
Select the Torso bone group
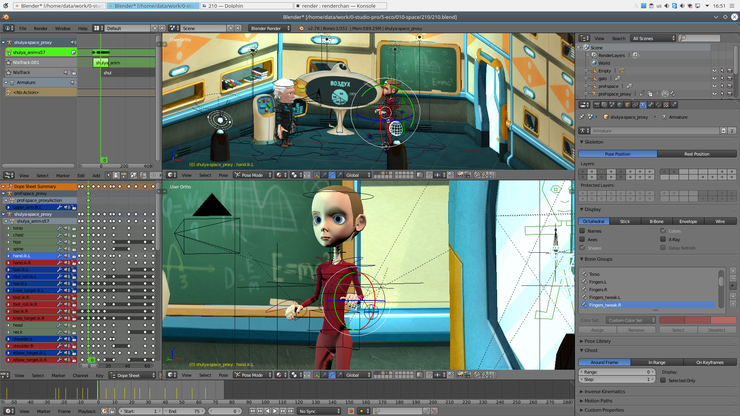point(649,274)
